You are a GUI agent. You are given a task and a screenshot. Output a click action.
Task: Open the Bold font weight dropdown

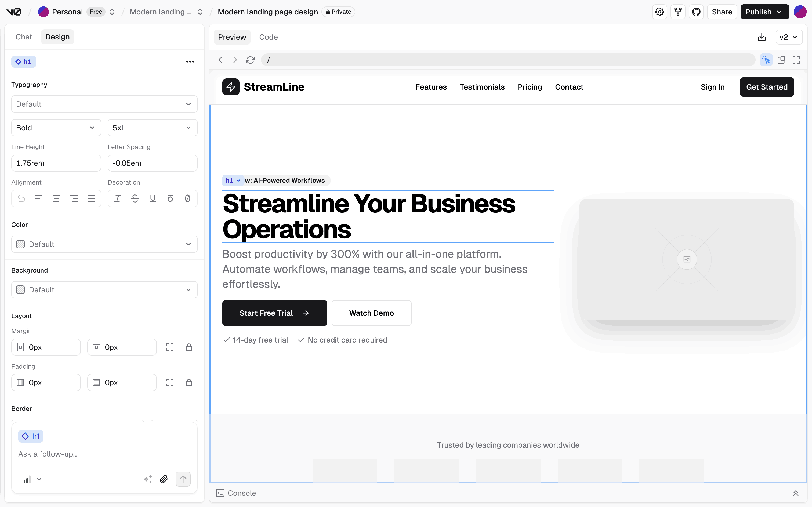pyautogui.click(x=56, y=128)
